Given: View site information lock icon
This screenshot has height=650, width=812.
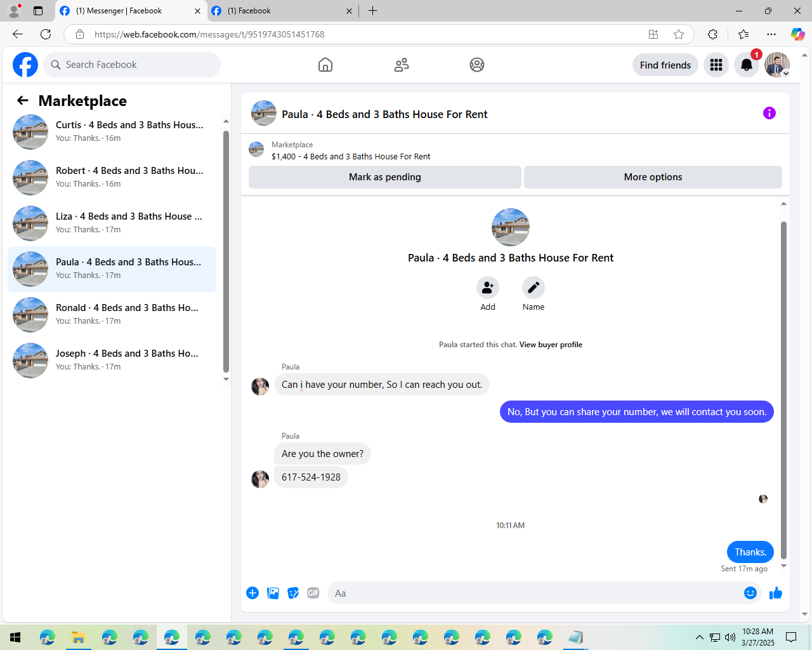Looking at the screenshot, I should click(80, 34).
